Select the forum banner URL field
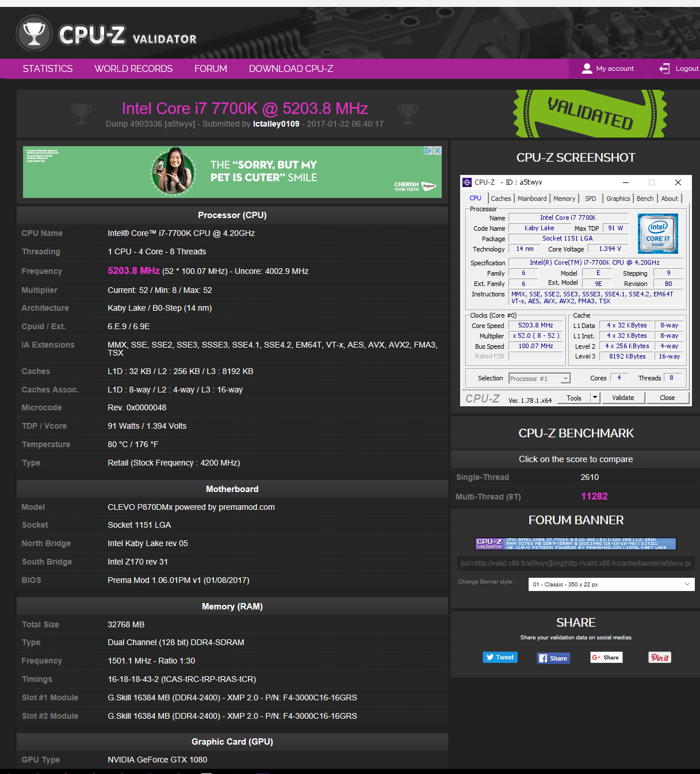Image resolution: width=700 pixels, height=774 pixels. tap(575, 563)
